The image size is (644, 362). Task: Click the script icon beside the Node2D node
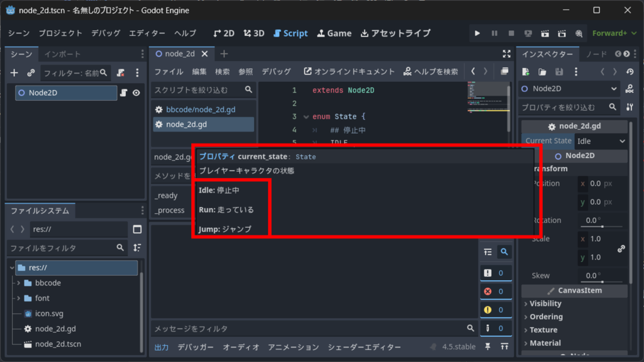click(x=124, y=93)
